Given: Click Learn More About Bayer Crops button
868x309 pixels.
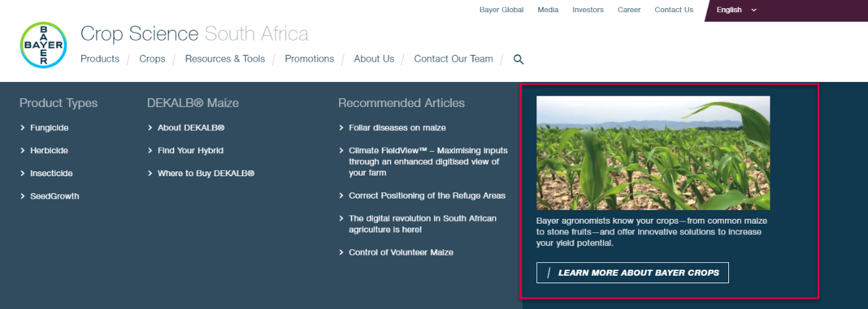Looking at the screenshot, I should pos(632,273).
